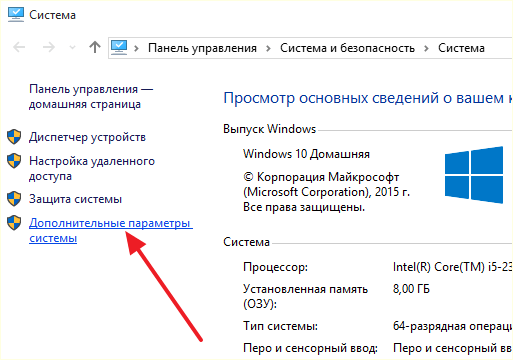Click the 64-разрядная system type value
This screenshot has width=513, height=360.
452,326
